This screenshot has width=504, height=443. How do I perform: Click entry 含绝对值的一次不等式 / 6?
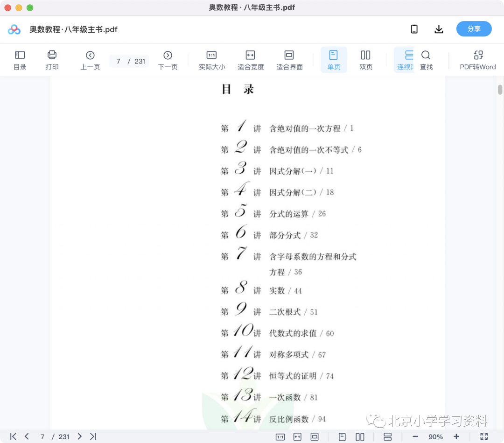pyautogui.click(x=315, y=150)
